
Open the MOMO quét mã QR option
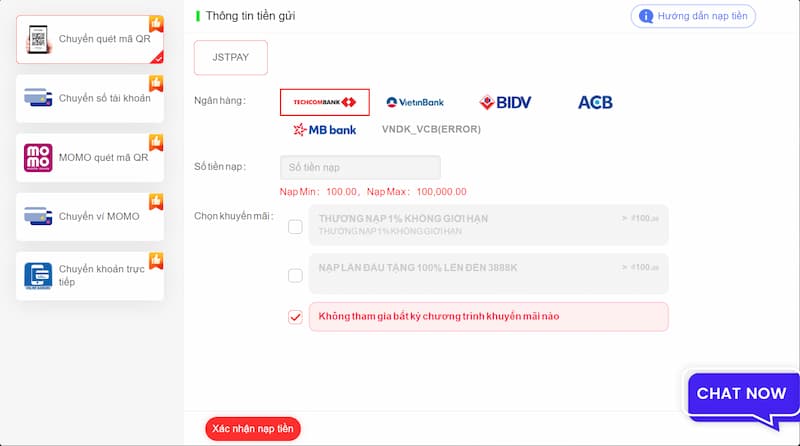90,158
